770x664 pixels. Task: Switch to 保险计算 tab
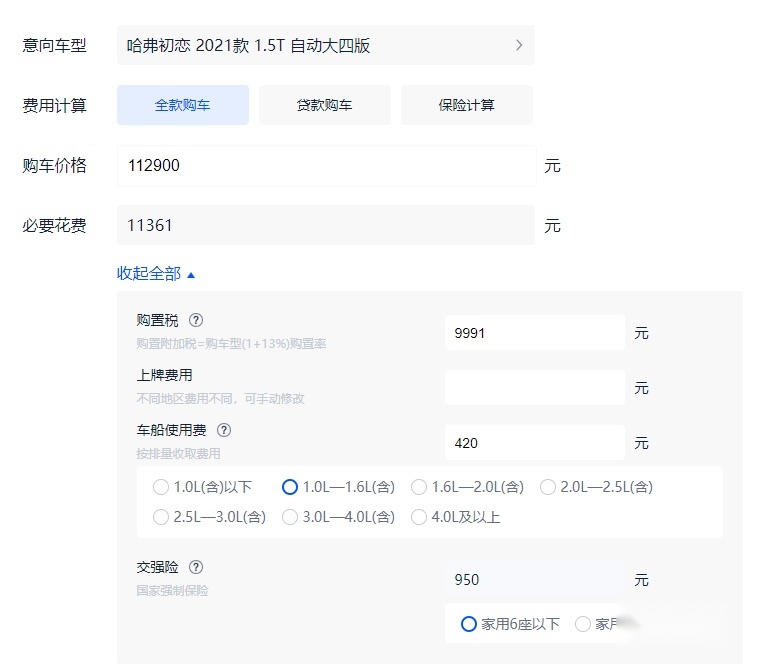(467, 105)
